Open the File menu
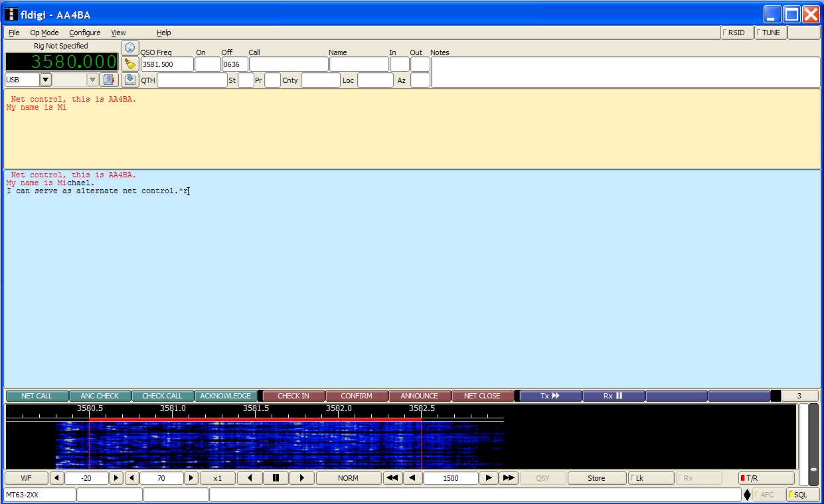Image resolution: width=824 pixels, height=504 pixels. [14, 33]
